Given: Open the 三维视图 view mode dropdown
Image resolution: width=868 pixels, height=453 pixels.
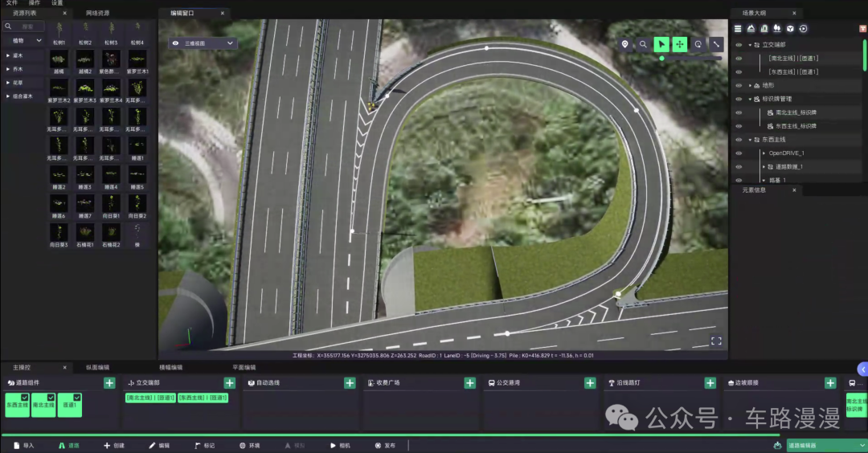Looking at the screenshot, I should click(203, 43).
